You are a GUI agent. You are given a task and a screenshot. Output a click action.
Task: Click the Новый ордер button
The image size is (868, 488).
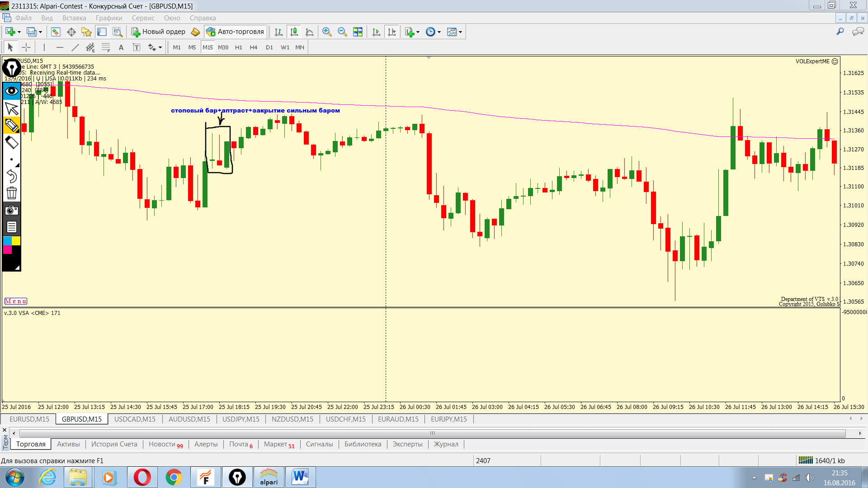[x=159, y=32]
